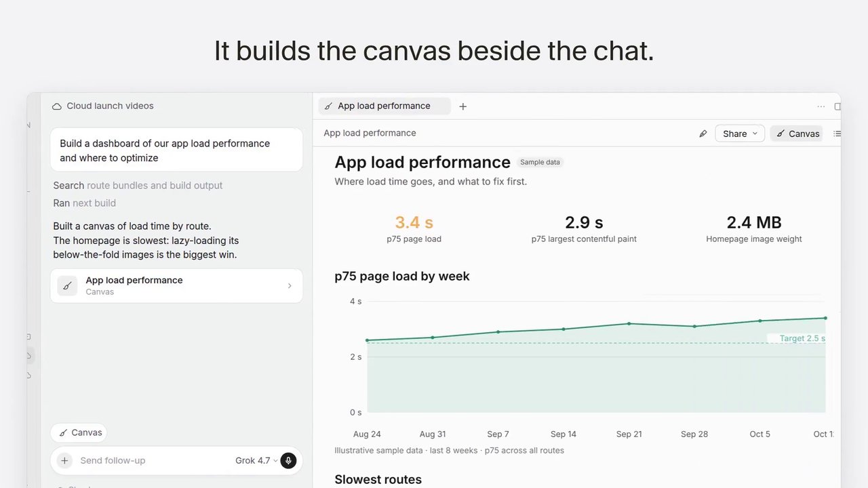Click the 2.9 s largest contentful paint value
868x488 pixels.
584,222
